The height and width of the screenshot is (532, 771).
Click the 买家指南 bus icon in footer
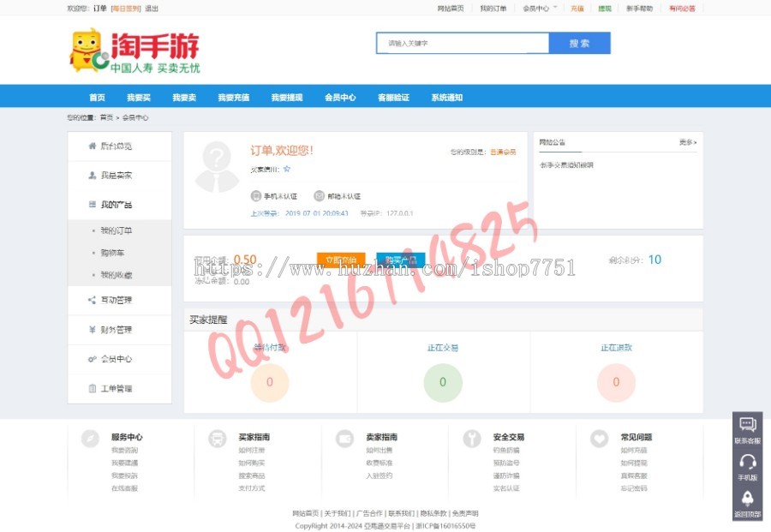pos(218,439)
